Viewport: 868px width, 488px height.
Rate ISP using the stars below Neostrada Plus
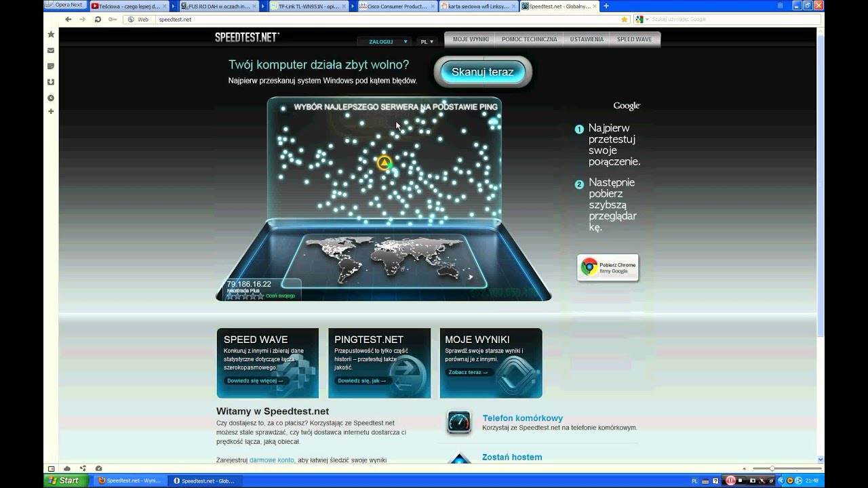(x=245, y=296)
